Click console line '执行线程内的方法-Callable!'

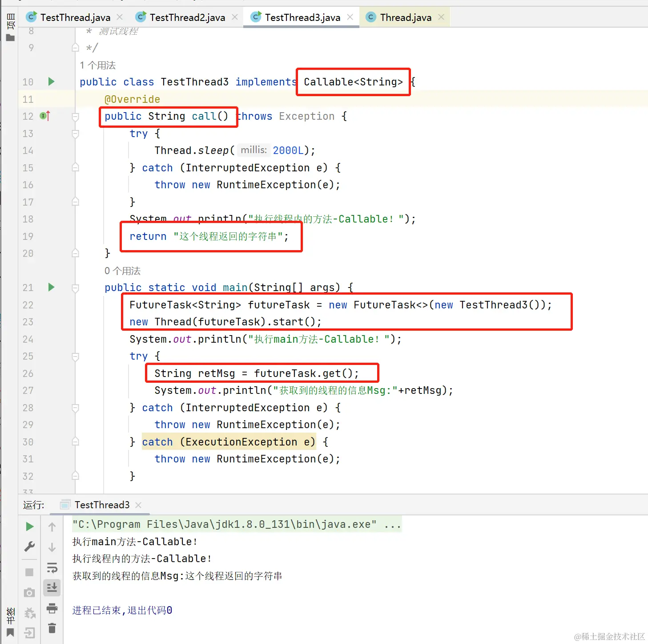pyautogui.click(x=142, y=559)
